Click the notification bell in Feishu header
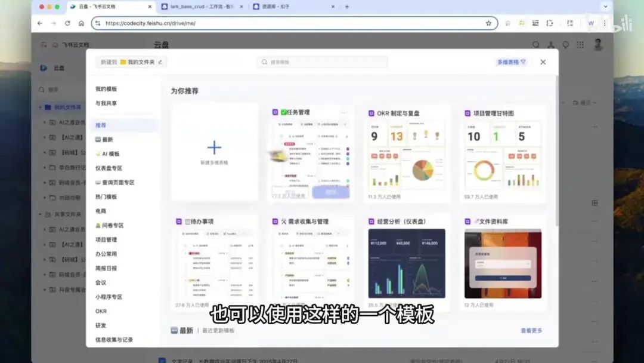Image resolution: width=644 pixels, height=363 pixels. 565,45
